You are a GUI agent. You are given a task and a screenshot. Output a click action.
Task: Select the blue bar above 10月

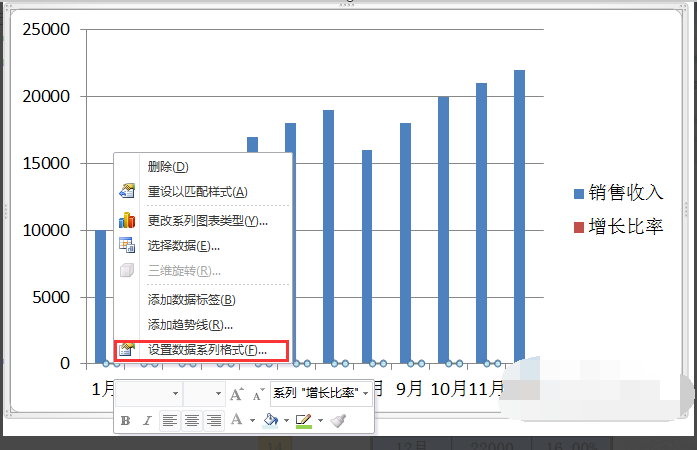coord(444,230)
